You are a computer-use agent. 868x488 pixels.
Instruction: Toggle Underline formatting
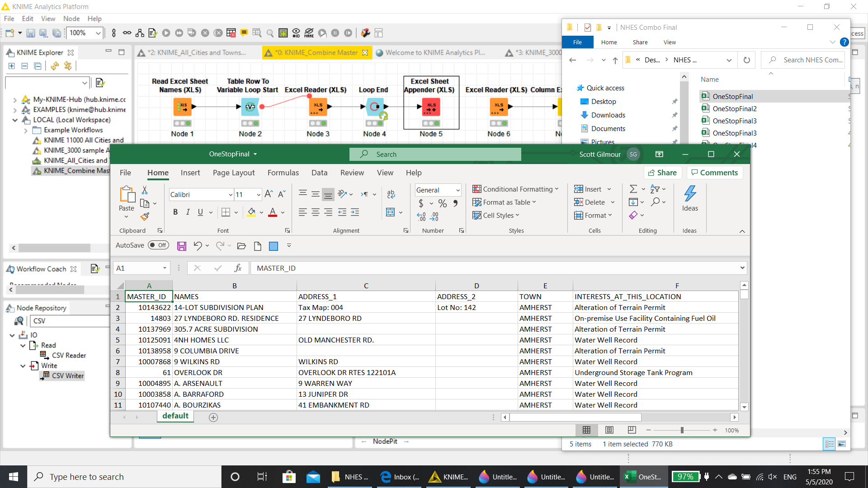200,212
